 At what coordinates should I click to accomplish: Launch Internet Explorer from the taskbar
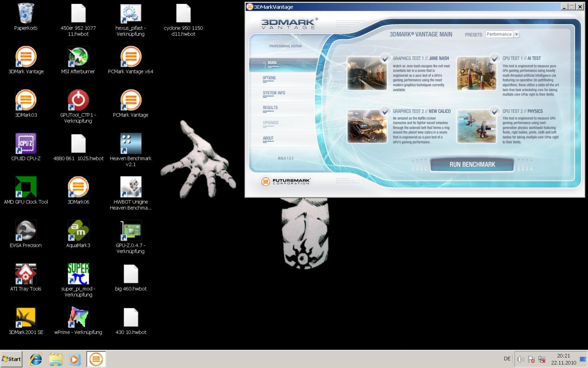pyautogui.click(x=36, y=359)
